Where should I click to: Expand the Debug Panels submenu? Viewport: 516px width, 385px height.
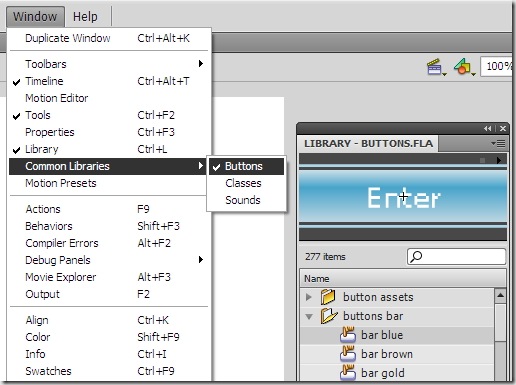pyautogui.click(x=109, y=260)
